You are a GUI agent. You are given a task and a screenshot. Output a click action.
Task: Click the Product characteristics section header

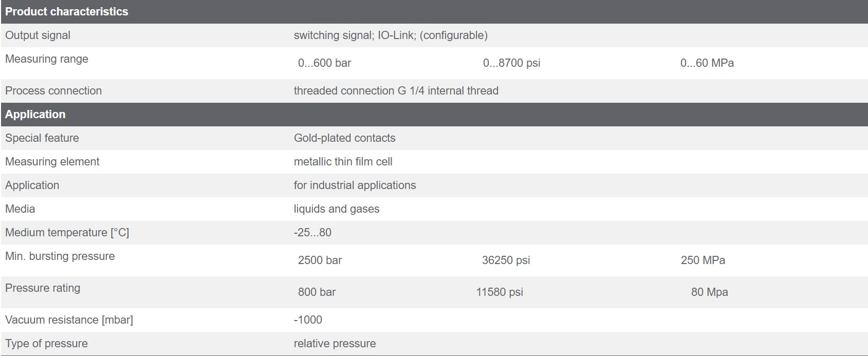click(67, 12)
